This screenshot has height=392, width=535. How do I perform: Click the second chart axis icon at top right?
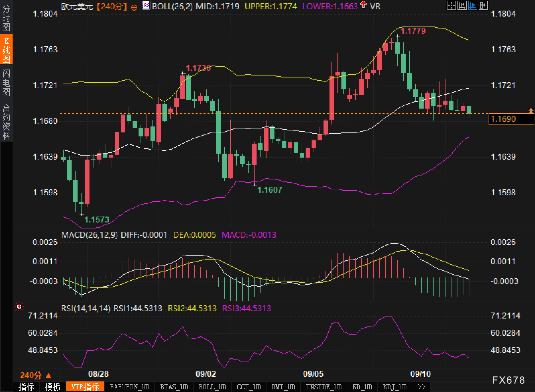pyautogui.click(x=462, y=5)
